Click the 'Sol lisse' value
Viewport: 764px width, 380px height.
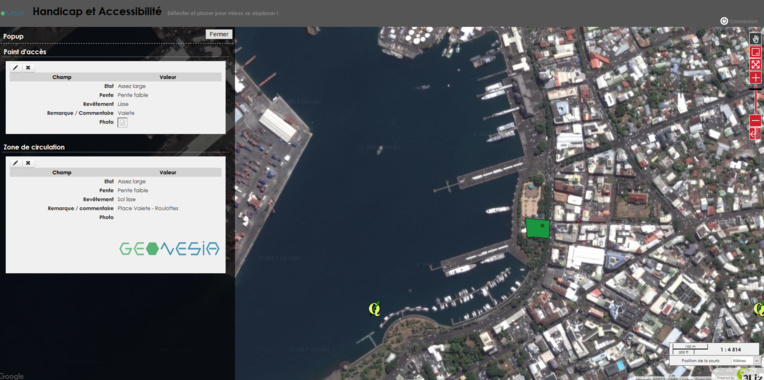(127, 199)
